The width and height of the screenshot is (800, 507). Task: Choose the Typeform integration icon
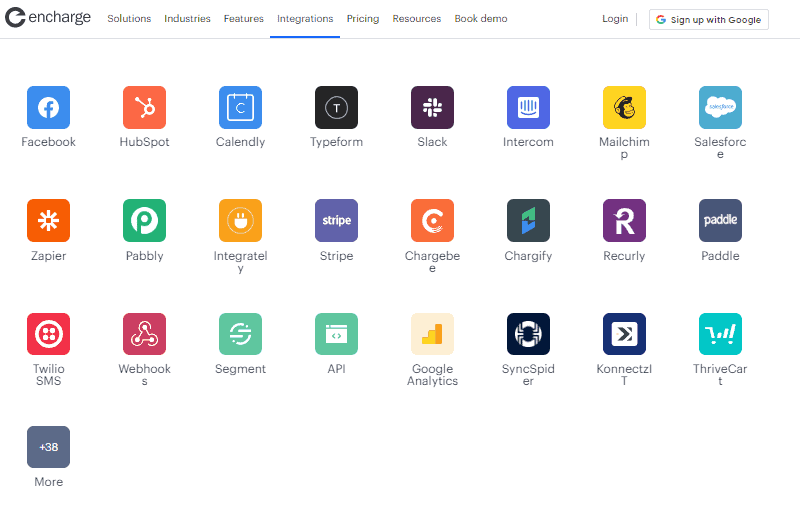[336, 108]
